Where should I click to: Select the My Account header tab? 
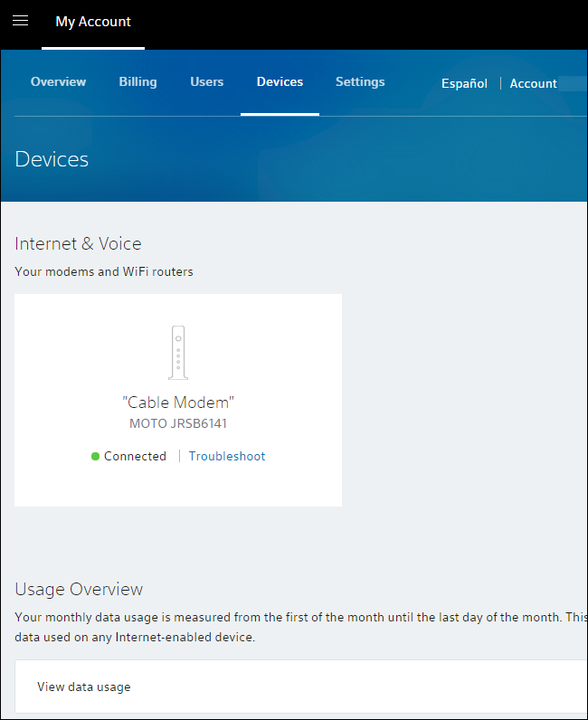pyautogui.click(x=93, y=22)
